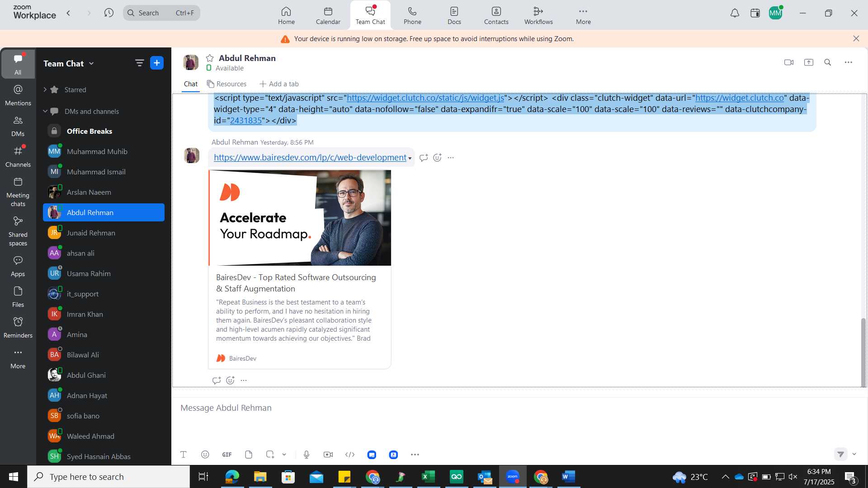Collapse the DMs and channels section
Viewport: 868px width, 488px height.
point(45,111)
